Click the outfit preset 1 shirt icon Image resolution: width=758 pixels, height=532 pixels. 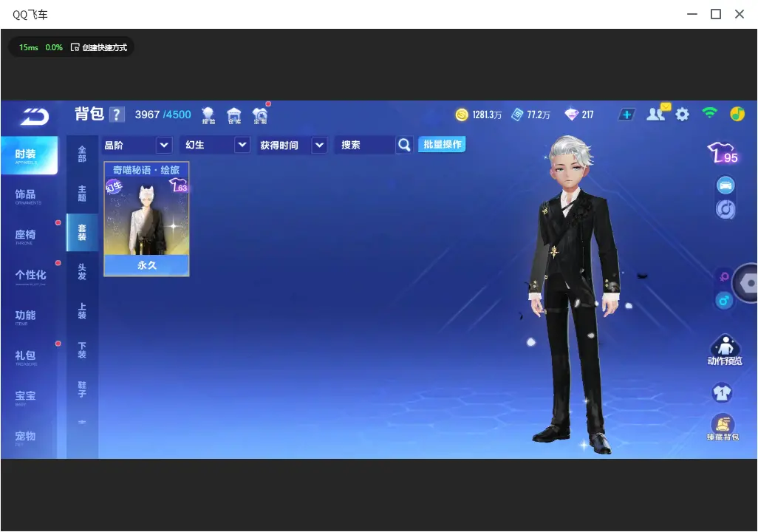tap(723, 392)
